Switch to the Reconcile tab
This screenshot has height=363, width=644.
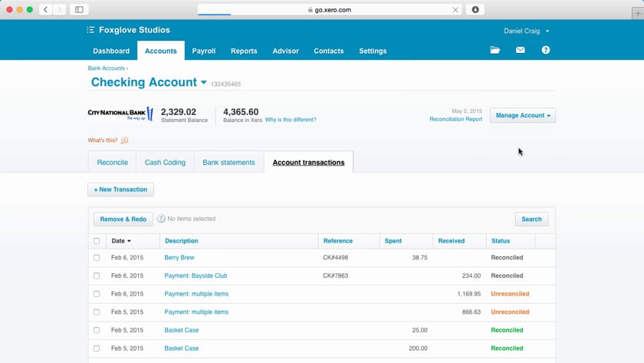point(112,163)
